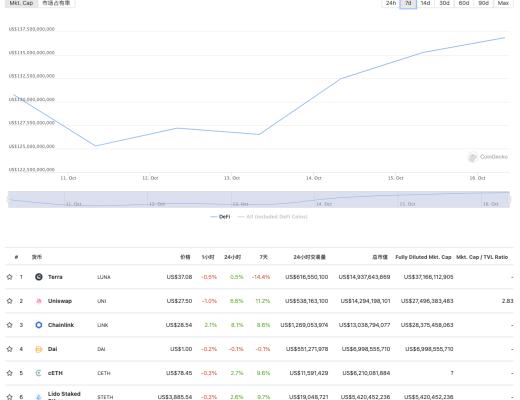Favorite Dai with its star icon

pos(9,349)
